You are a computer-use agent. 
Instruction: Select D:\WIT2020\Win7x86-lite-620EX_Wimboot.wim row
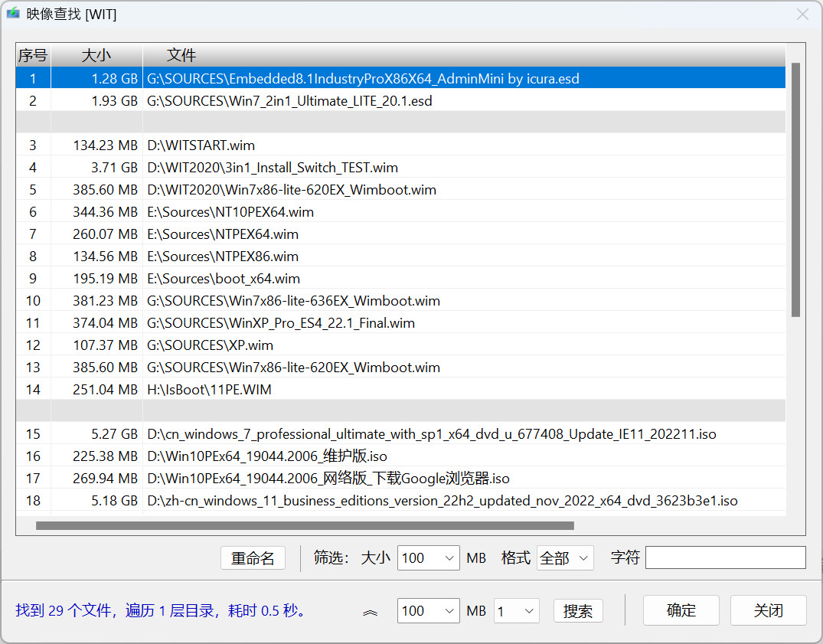coord(400,189)
